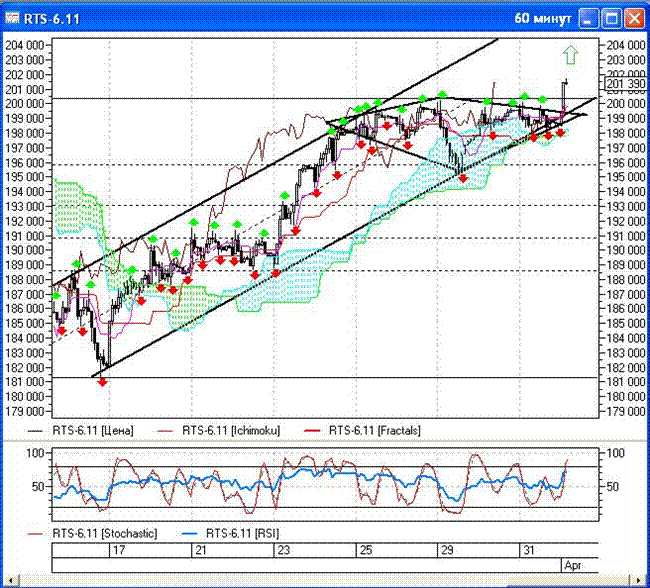
Task: Click date label 25 on time axis
Action: point(366,550)
